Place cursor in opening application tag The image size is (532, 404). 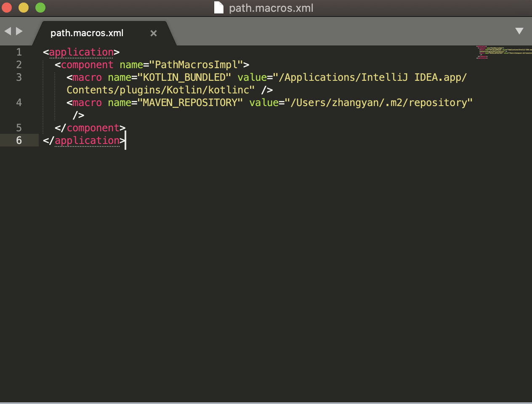click(81, 52)
